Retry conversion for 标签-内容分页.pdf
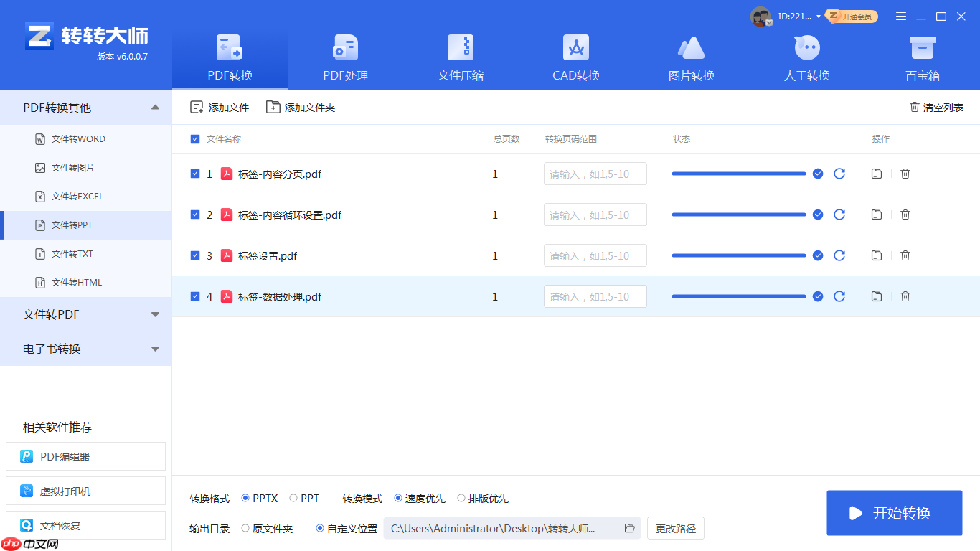Viewport: 980px width, 551px height. point(839,174)
